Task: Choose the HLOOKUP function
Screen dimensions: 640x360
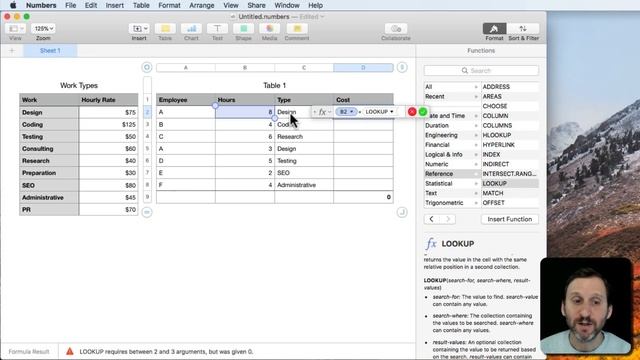Action: pos(510,135)
